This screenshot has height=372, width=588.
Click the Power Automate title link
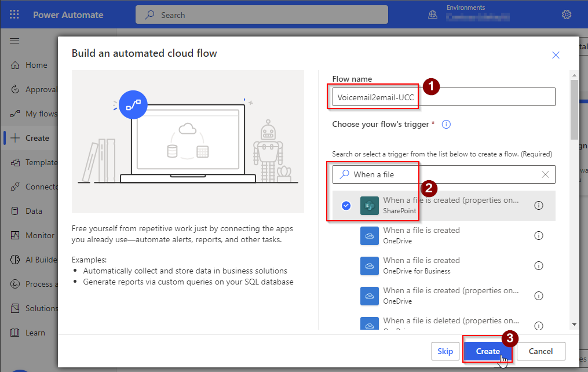click(68, 15)
